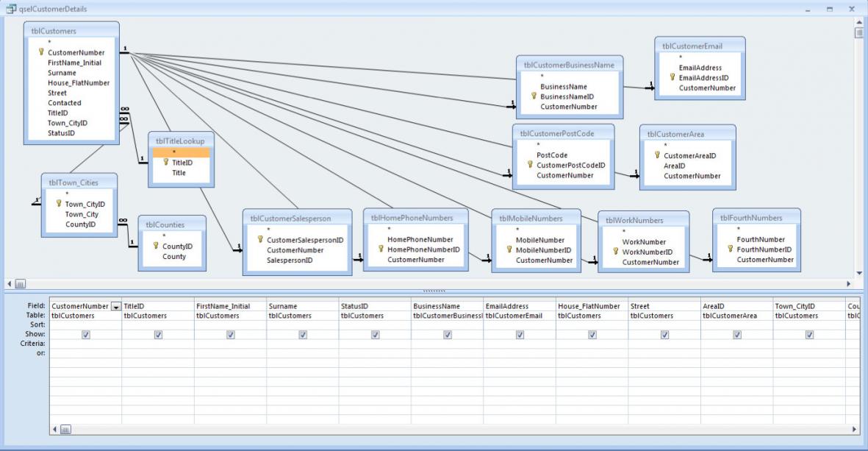The width and height of the screenshot is (868, 451).
Task: Click the EmailAddress field cell in grid
Action: (520, 306)
